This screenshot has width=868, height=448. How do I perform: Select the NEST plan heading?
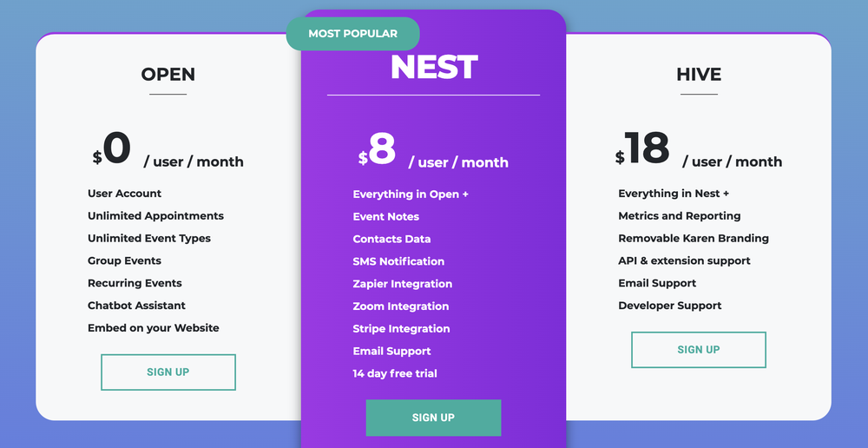tap(434, 67)
